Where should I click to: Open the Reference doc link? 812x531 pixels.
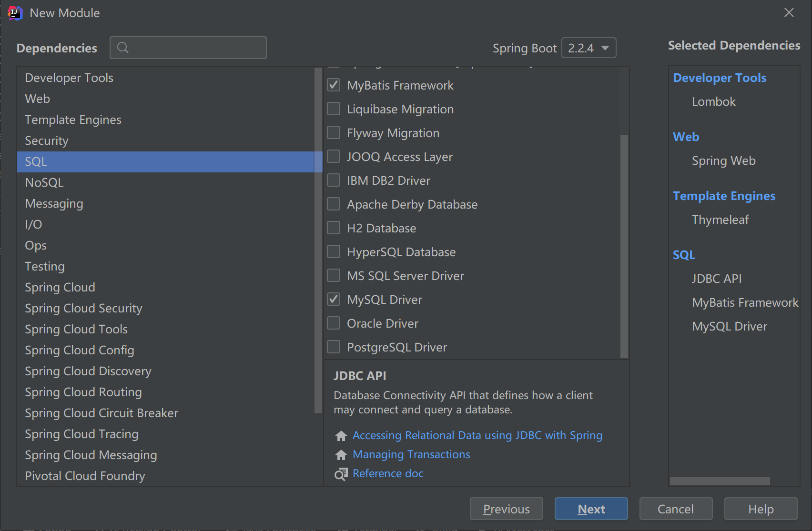(388, 473)
